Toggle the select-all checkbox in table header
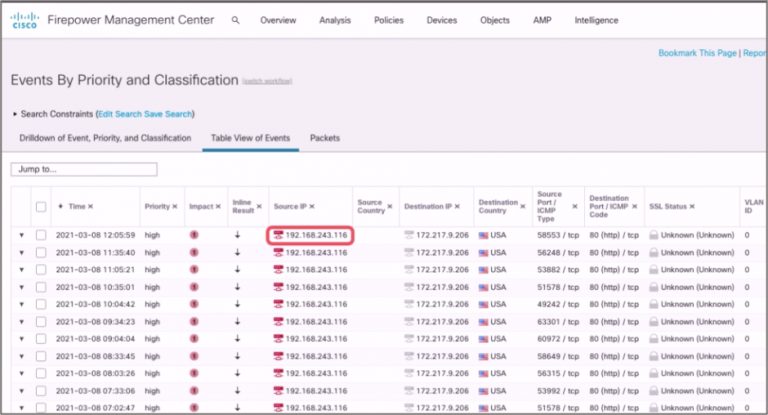 point(41,207)
